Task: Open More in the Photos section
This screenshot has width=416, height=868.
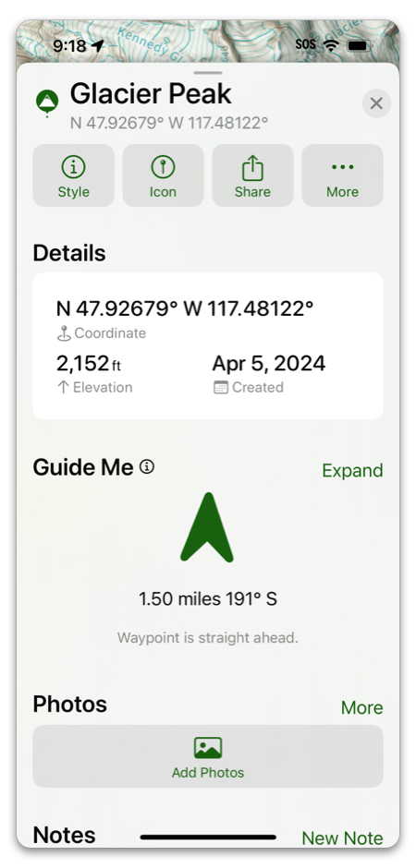Action: pyautogui.click(x=361, y=707)
